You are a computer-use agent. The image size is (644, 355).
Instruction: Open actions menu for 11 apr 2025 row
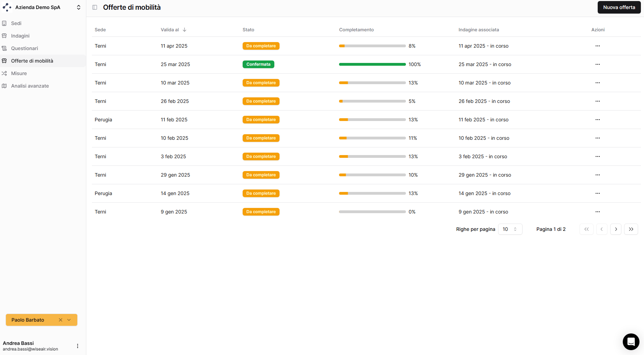click(x=598, y=46)
